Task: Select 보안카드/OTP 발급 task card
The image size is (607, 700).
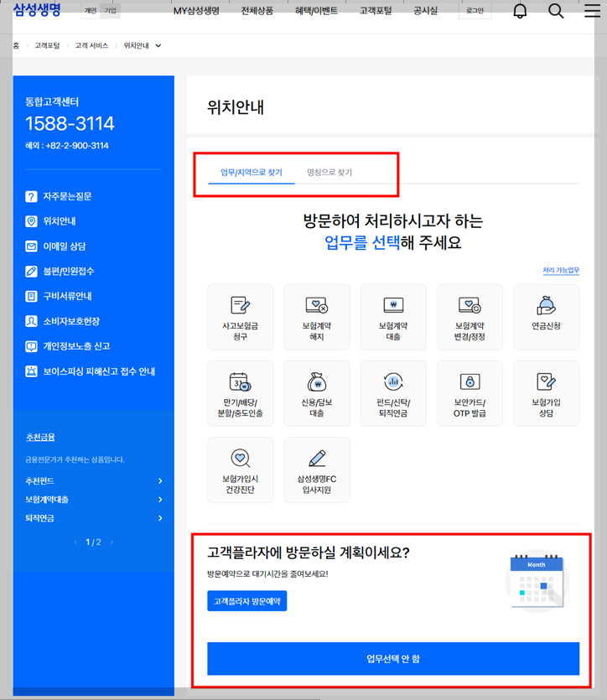Action: 470,394
